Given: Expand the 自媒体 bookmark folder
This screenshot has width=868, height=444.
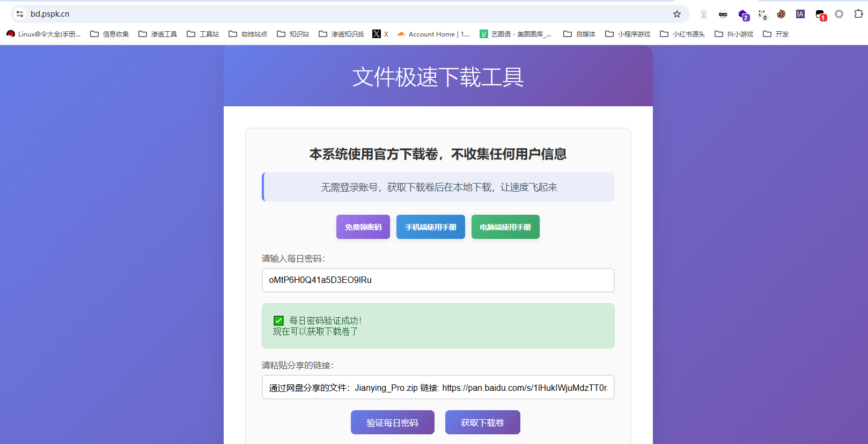Looking at the screenshot, I should [x=579, y=34].
